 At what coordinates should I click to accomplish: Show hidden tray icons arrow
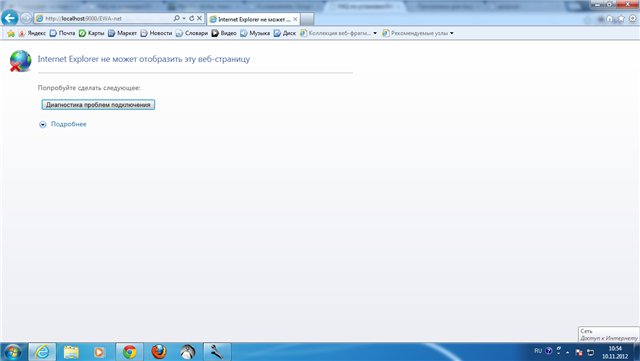pyautogui.click(x=567, y=352)
